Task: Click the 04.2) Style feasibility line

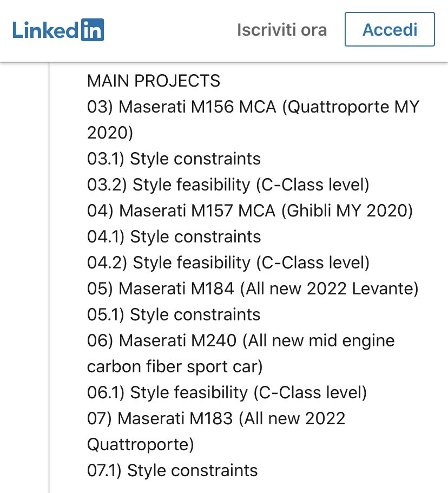Action: 228,262
